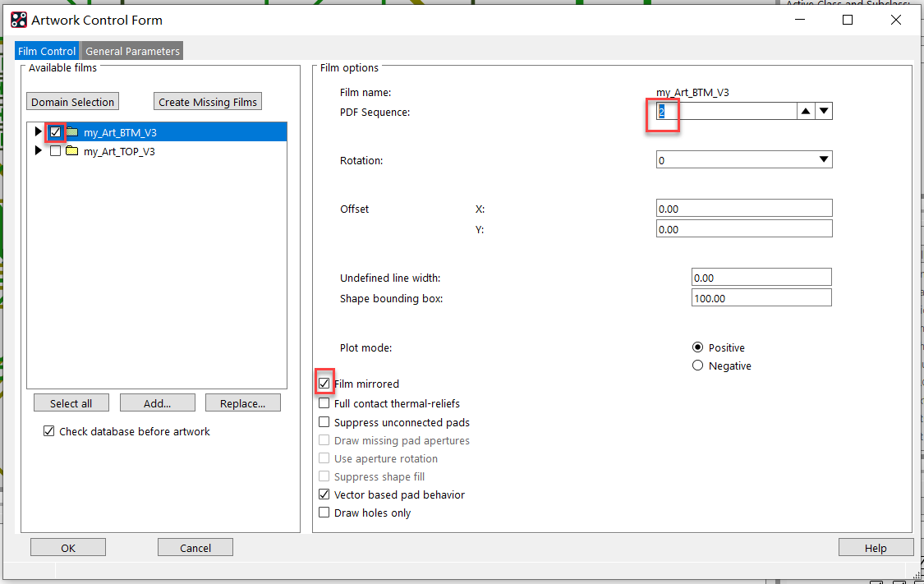Click PDF Sequence up arrow
This screenshot has width=924, height=584.
click(x=806, y=112)
